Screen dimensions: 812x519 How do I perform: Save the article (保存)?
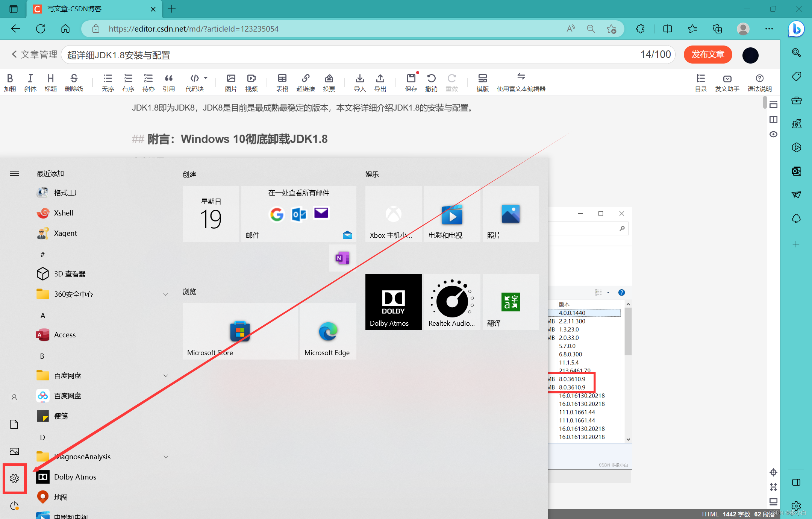[x=411, y=83]
